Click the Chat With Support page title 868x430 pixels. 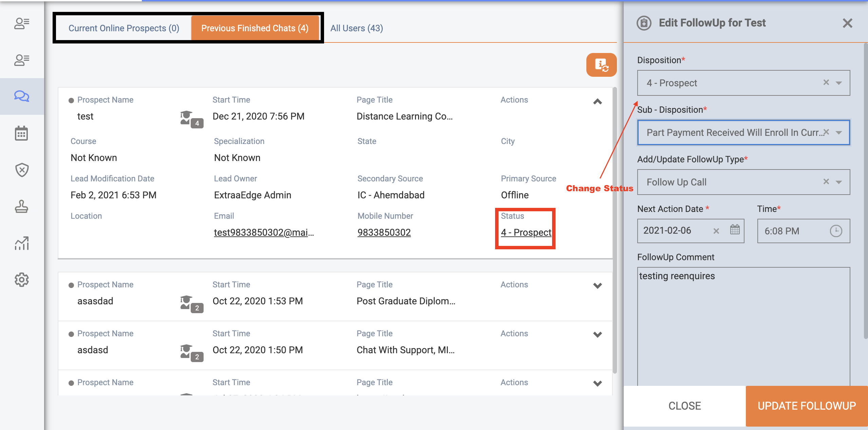click(x=405, y=350)
